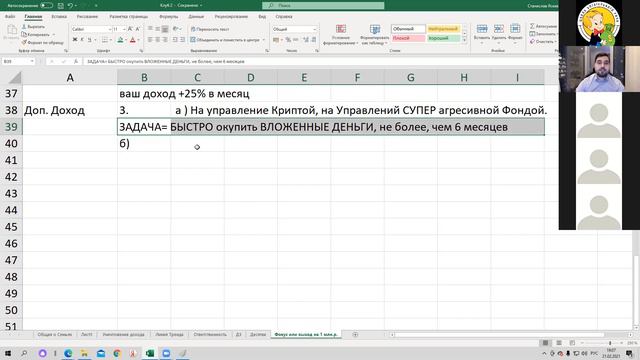Image resolution: width=640 pixels, height=360 pixels.
Task: Click Формат по образцу (Format Painter)
Action: [42, 42]
